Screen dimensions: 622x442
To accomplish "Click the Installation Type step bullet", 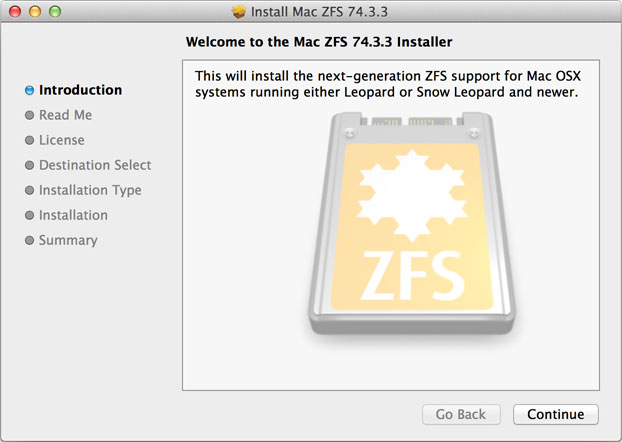I will pos(30,190).
